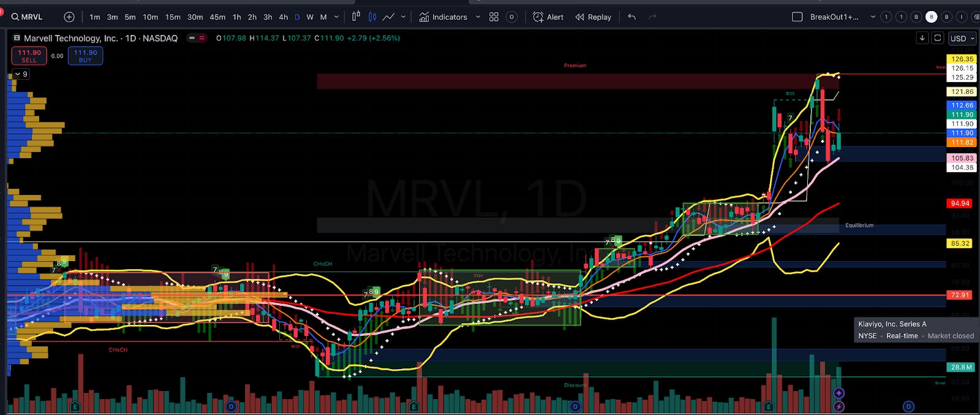The height and width of the screenshot is (415, 980).
Task: Open the Indicators dialog
Action: pos(443,17)
